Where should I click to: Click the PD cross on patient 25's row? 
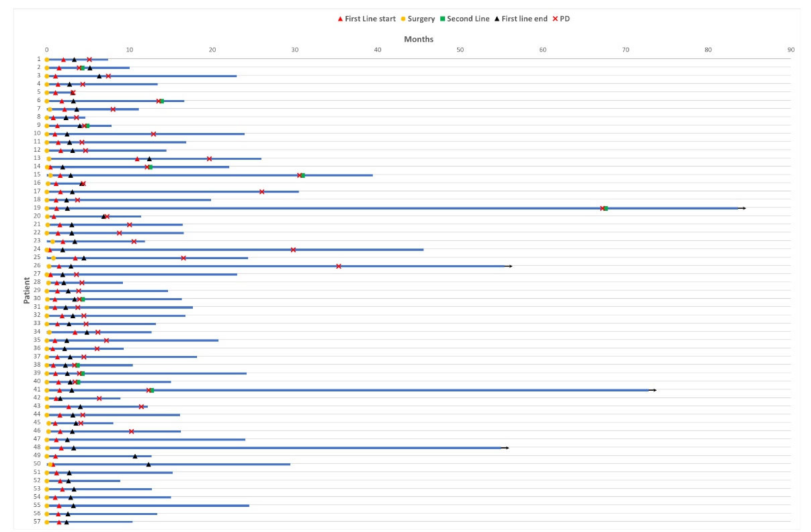183,258
